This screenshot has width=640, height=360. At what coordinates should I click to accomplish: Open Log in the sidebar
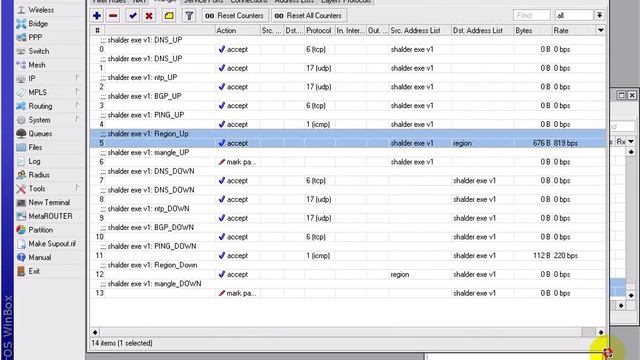[34, 161]
